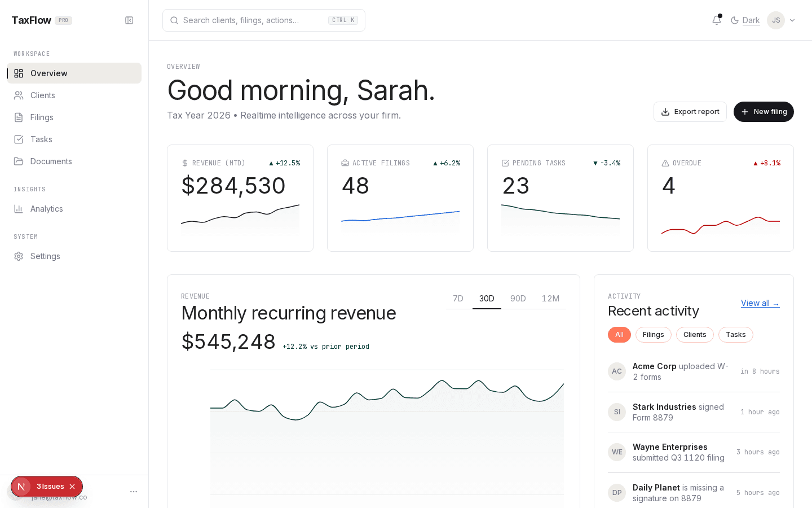The height and width of the screenshot is (508, 812).
Task: Click the DP avatar badge
Action: (x=617, y=493)
